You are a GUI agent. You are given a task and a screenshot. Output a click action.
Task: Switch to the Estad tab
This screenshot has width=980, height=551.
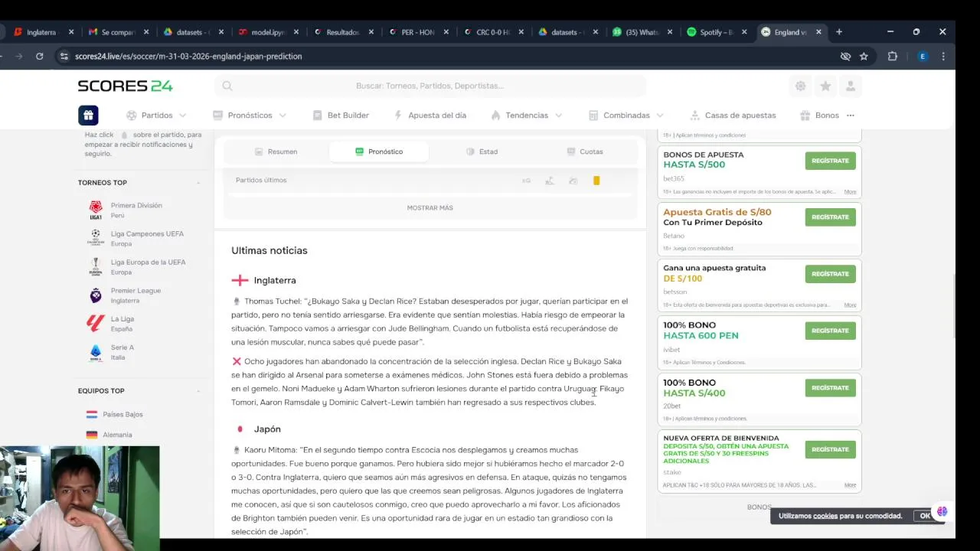[482, 152]
